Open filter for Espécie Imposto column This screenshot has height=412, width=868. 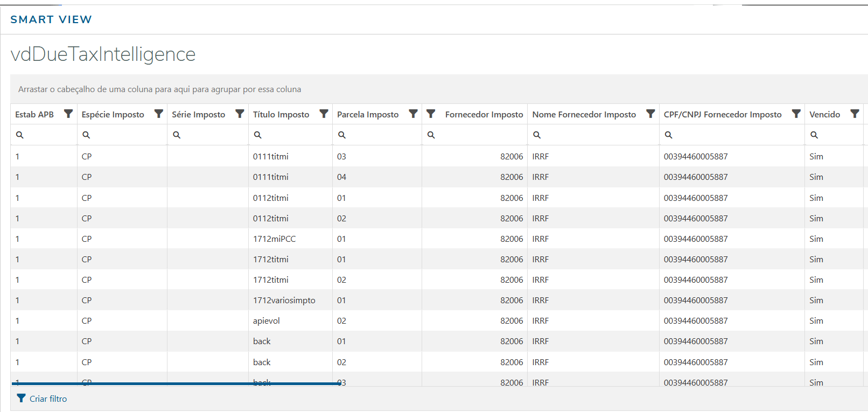pos(159,114)
